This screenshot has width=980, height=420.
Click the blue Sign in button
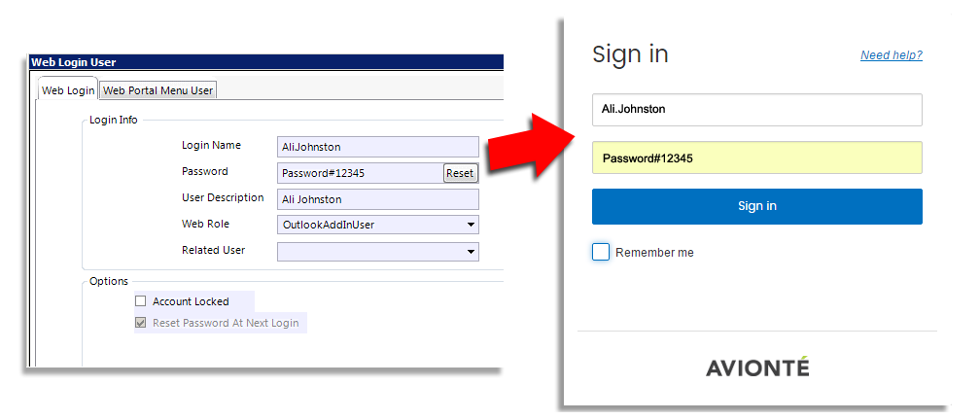756,206
